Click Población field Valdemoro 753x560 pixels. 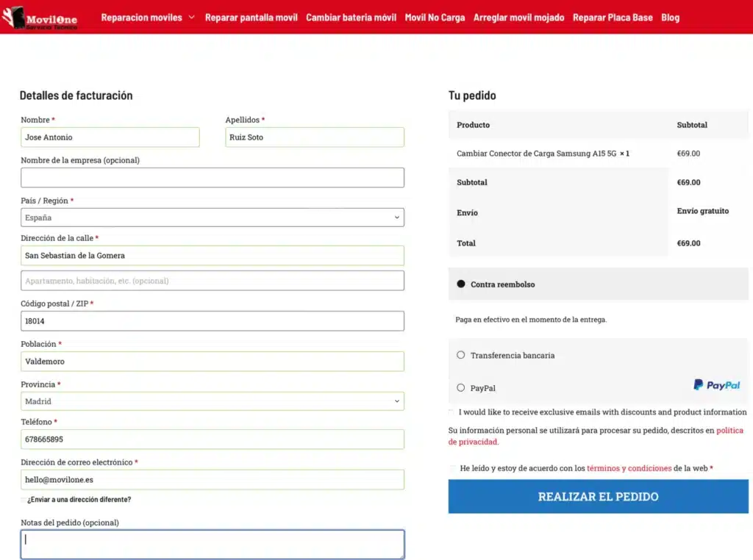pyautogui.click(x=213, y=362)
